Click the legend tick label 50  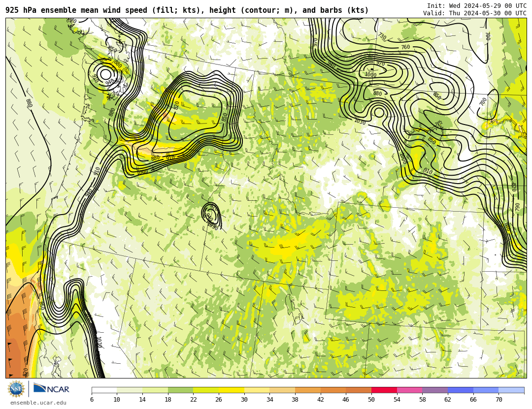371,400
